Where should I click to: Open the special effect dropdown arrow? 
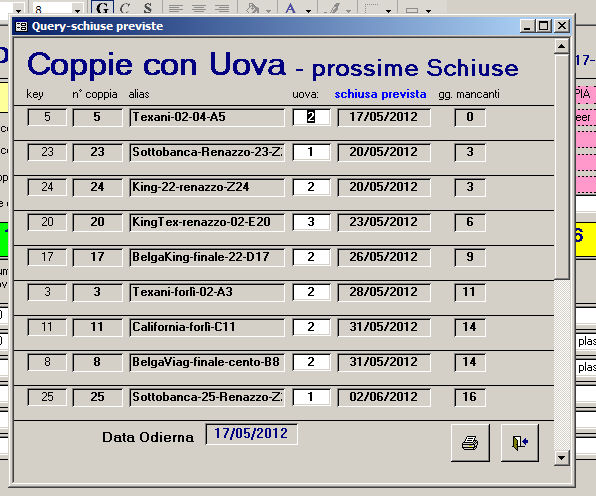click(428, 11)
